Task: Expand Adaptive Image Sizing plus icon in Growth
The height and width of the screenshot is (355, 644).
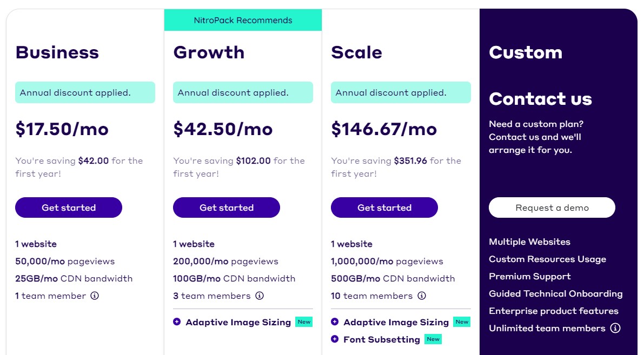Action: click(177, 321)
